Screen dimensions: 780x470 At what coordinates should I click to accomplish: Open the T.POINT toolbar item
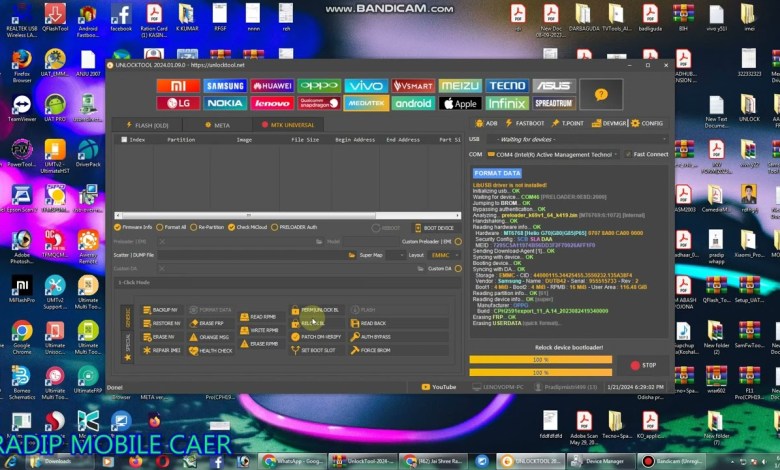click(568, 123)
